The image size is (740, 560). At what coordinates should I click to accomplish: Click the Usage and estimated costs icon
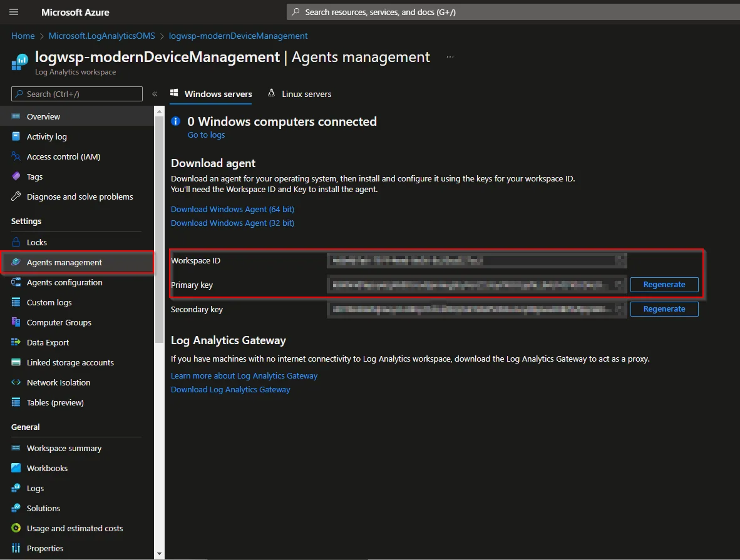click(x=16, y=528)
